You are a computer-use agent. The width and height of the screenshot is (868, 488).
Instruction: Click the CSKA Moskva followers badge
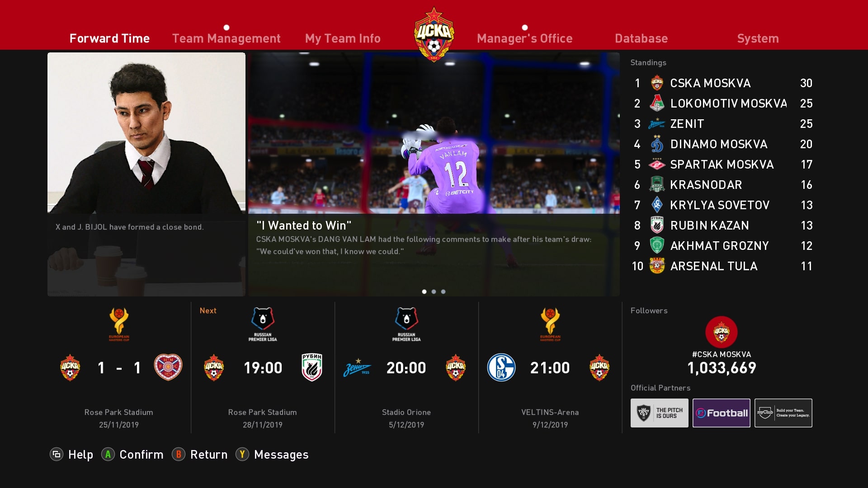tap(722, 332)
